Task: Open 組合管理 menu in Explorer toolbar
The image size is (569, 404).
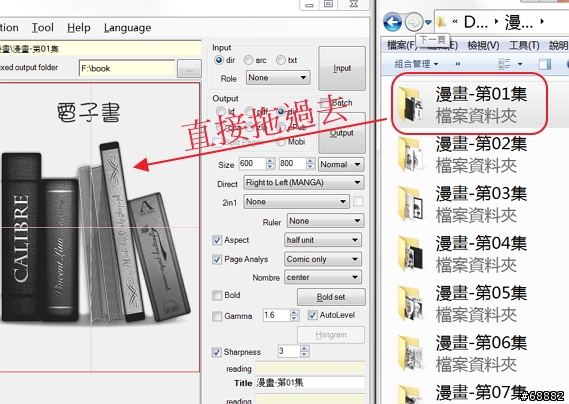Action: [x=416, y=64]
